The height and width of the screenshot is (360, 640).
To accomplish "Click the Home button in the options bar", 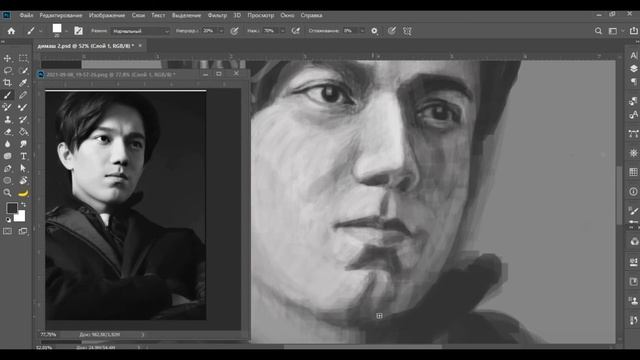I will [11, 31].
